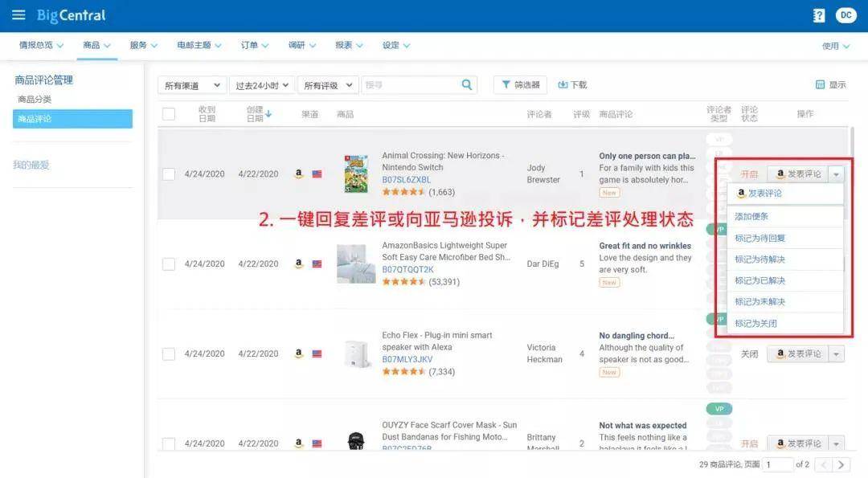Open the 所有评级 rating dropdown

pyautogui.click(x=329, y=85)
